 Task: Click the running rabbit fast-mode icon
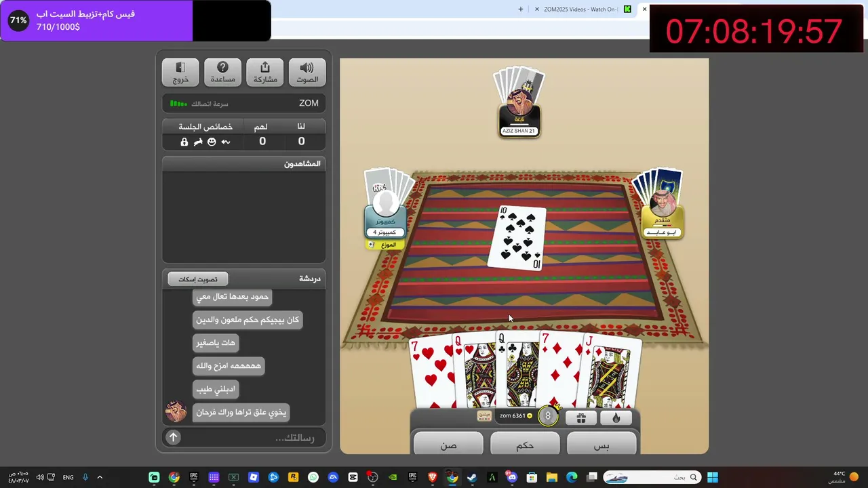[x=198, y=142]
